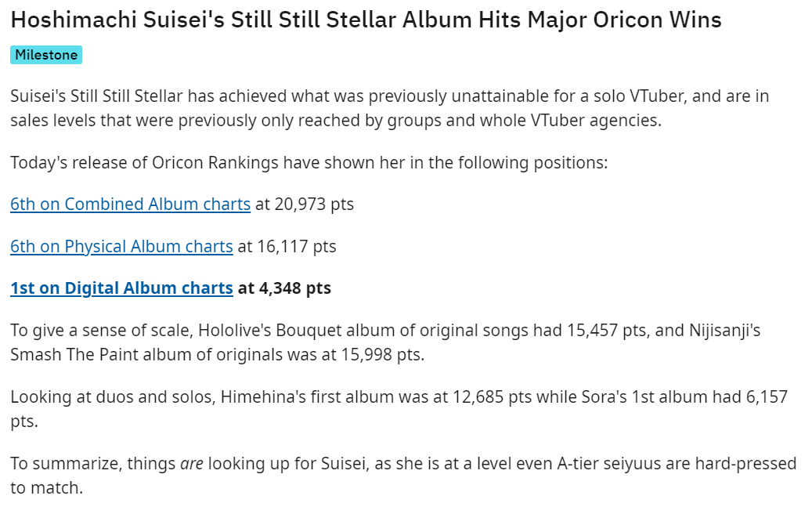Click the 'Today's release of Oricon Rankings' sentence
The height and width of the screenshot is (514, 812).
click(309, 163)
